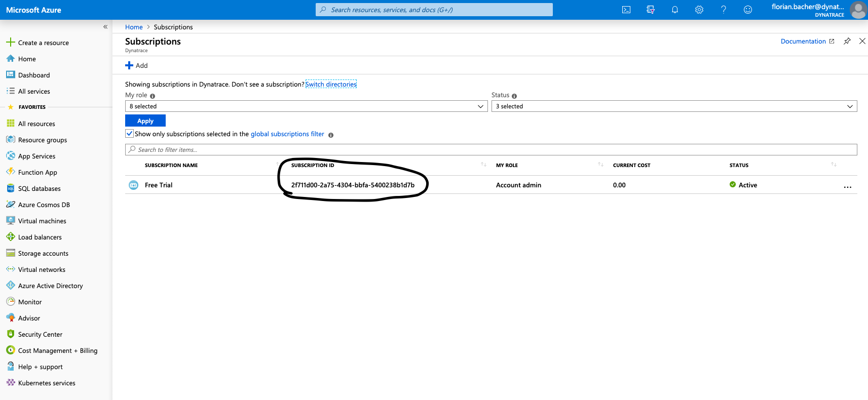Click the Load balancers icon
The height and width of the screenshot is (400, 868).
pyautogui.click(x=11, y=237)
